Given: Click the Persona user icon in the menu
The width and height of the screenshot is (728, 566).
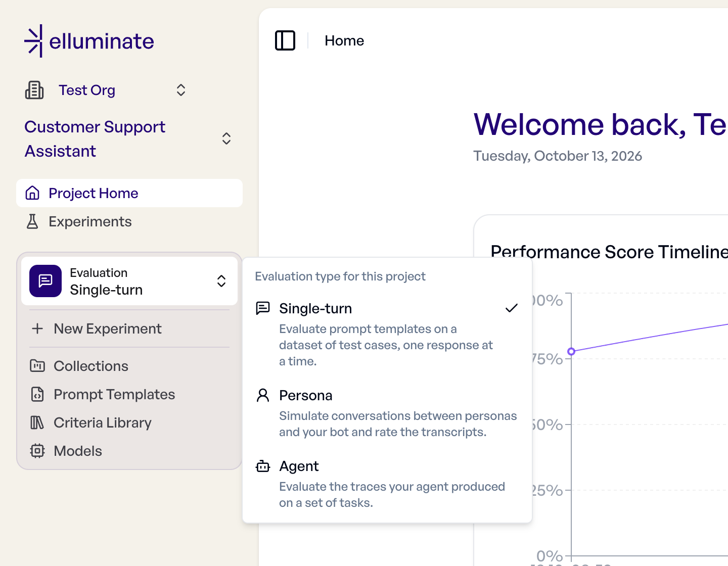Looking at the screenshot, I should pos(263,395).
